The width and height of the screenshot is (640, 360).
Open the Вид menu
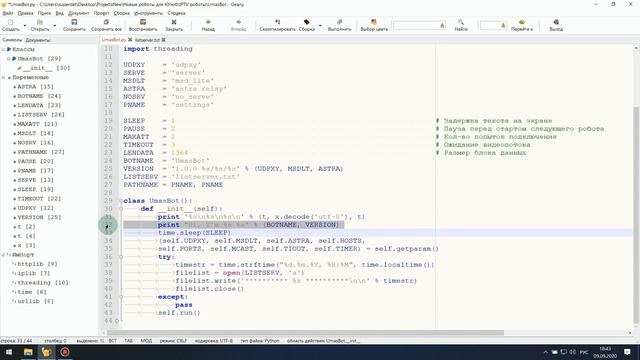click(x=60, y=13)
